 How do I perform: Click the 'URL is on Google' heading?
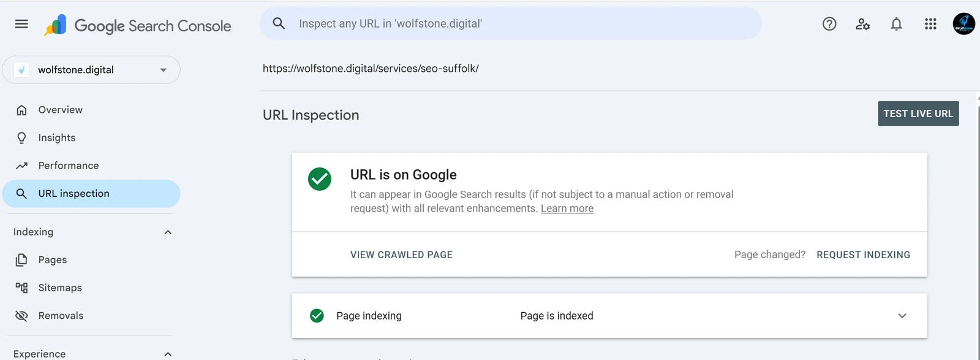(404, 175)
